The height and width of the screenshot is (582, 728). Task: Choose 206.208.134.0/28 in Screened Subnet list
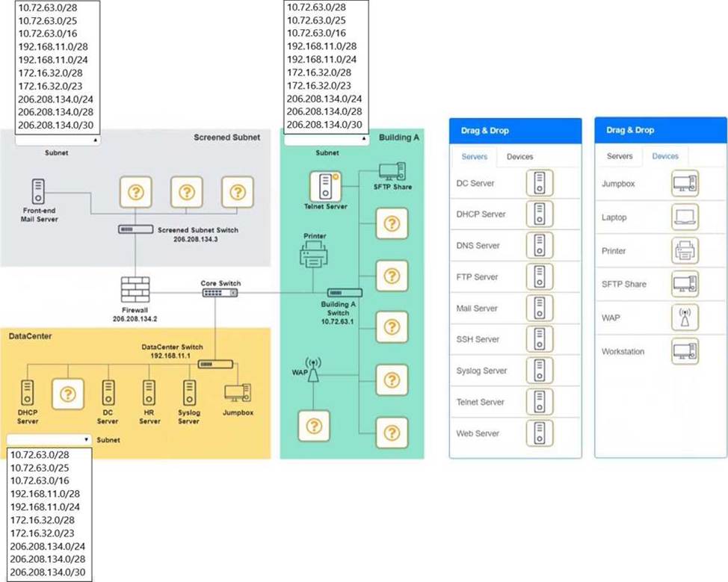point(55,112)
